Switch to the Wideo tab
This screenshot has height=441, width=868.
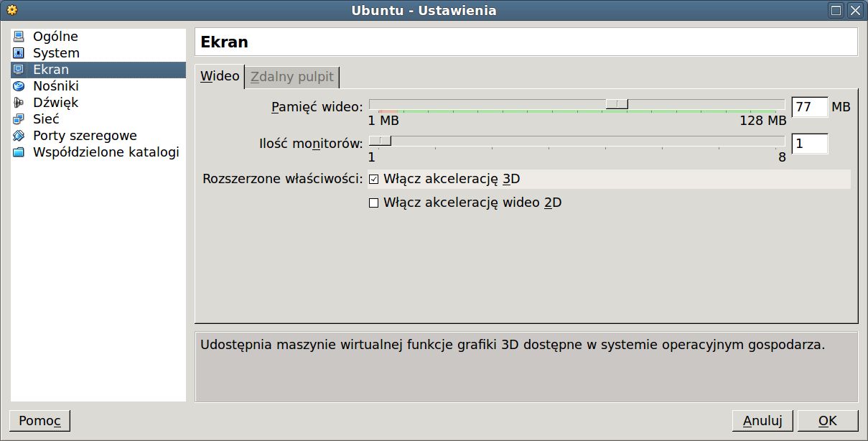(220, 76)
